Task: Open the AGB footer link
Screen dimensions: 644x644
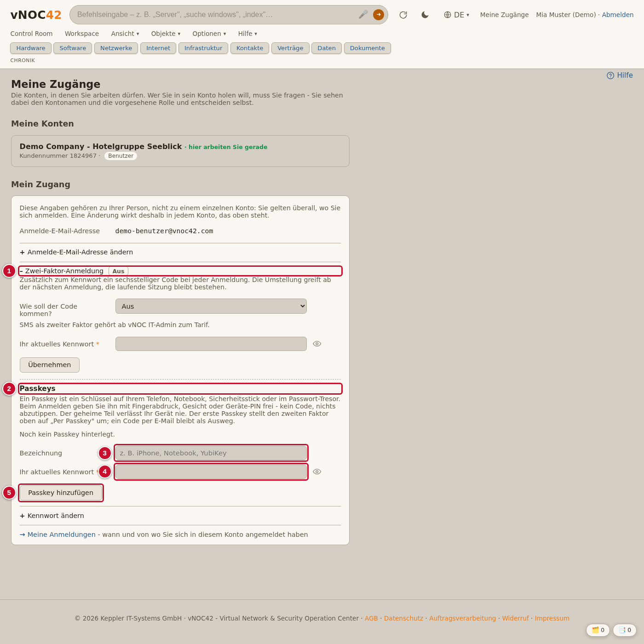Action: [371, 618]
